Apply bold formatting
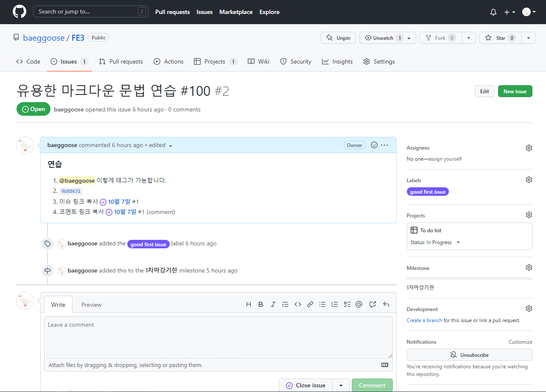546x392 pixels. [261, 304]
